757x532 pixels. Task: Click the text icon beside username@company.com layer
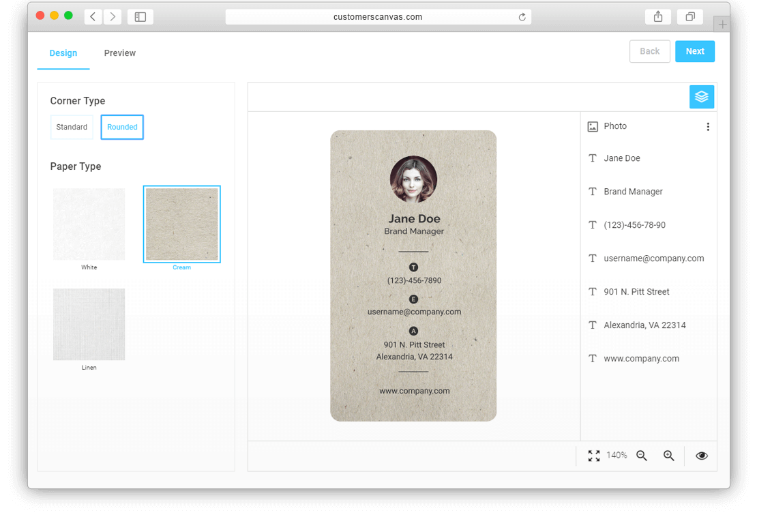(593, 258)
